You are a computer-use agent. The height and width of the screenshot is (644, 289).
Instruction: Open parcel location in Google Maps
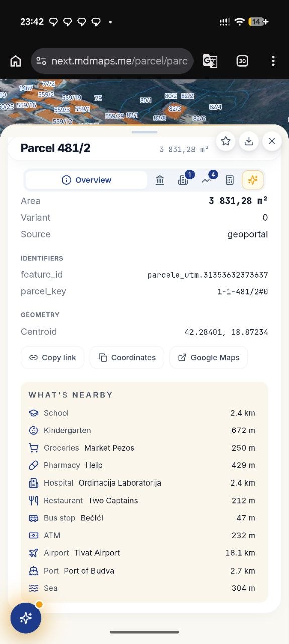point(209,357)
